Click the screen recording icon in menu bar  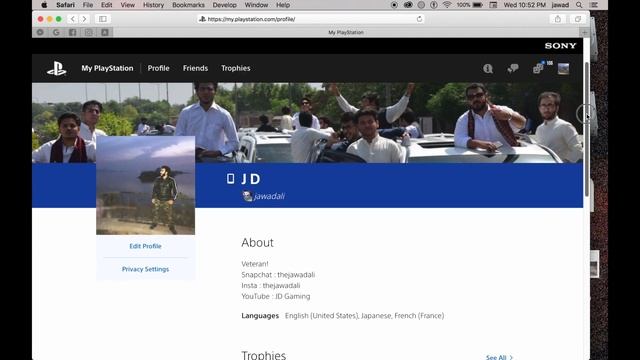394,5
